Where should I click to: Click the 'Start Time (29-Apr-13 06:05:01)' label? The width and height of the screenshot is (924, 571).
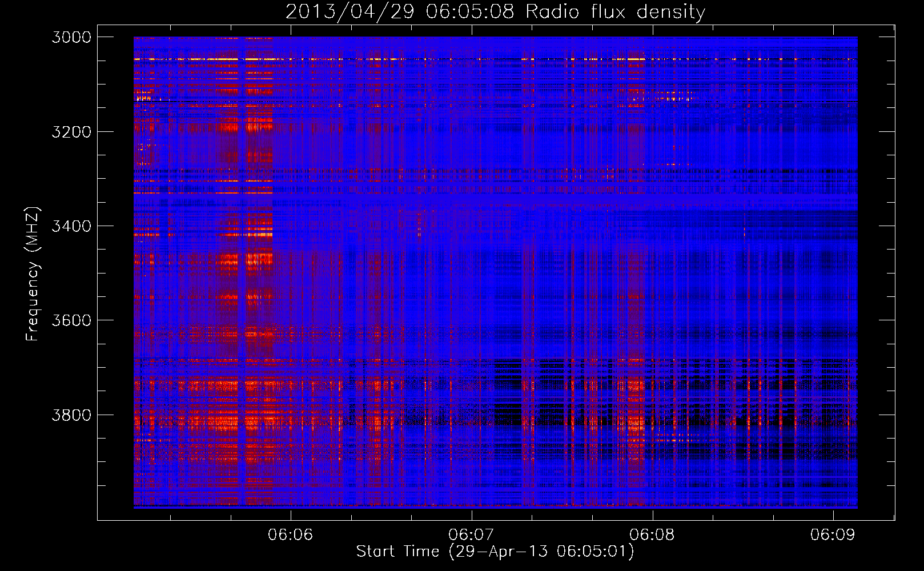[x=495, y=552]
